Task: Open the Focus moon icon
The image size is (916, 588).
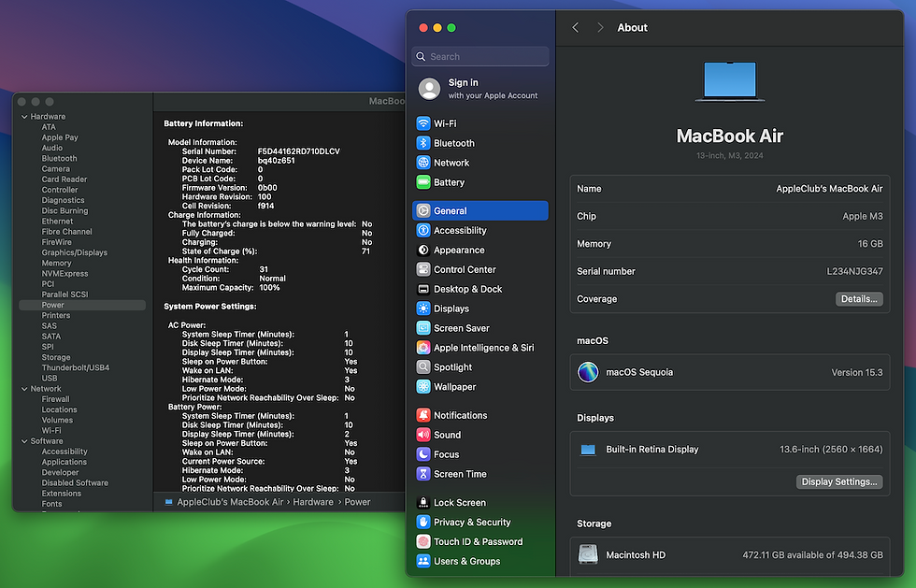Action: (x=422, y=454)
